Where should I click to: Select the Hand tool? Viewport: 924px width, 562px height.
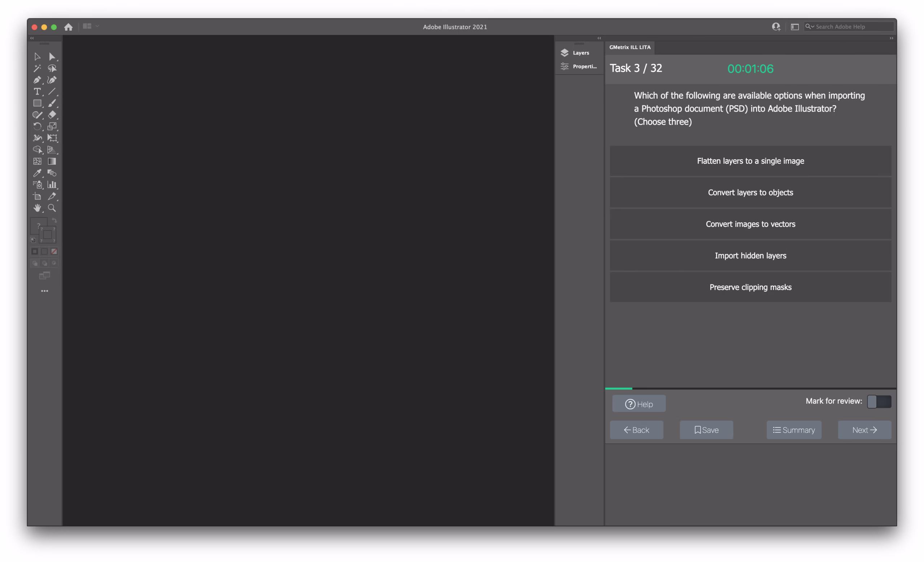37,208
